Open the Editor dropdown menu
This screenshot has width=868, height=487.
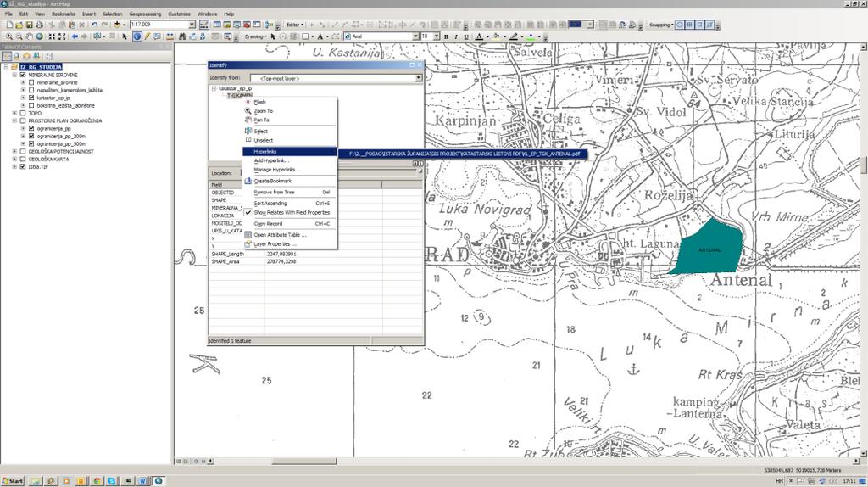click(294, 25)
